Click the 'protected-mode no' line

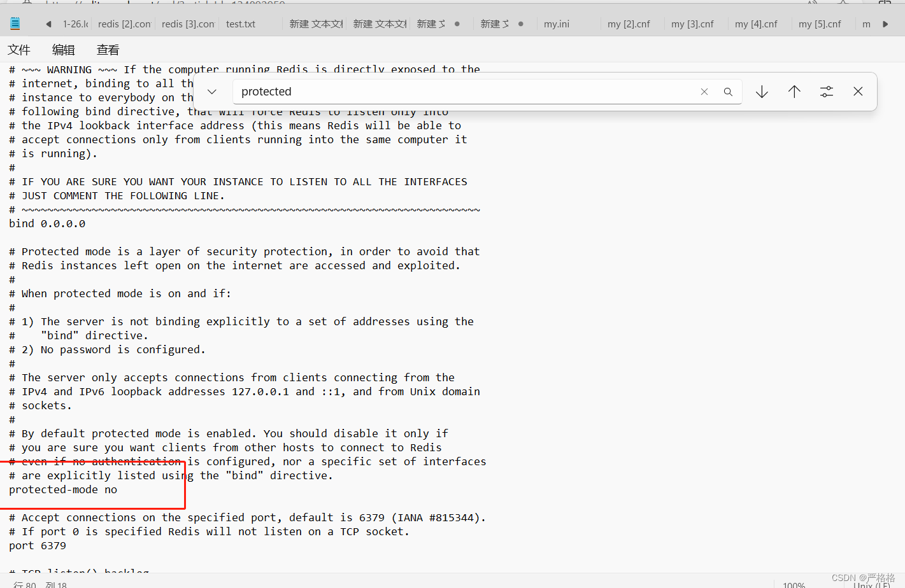63,489
